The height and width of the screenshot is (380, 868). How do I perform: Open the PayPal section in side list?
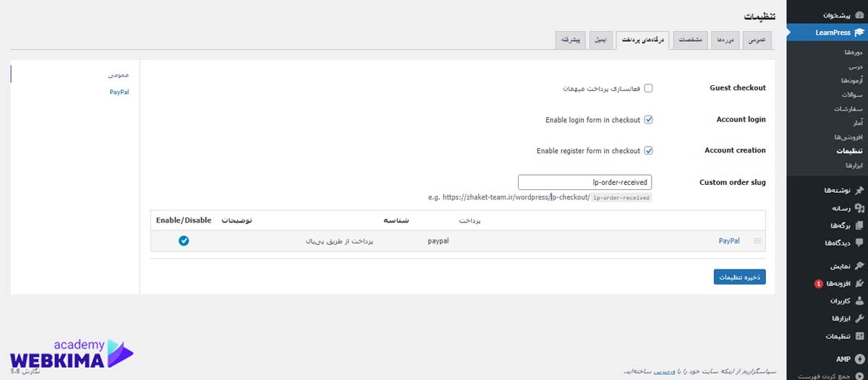coord(119,92)
